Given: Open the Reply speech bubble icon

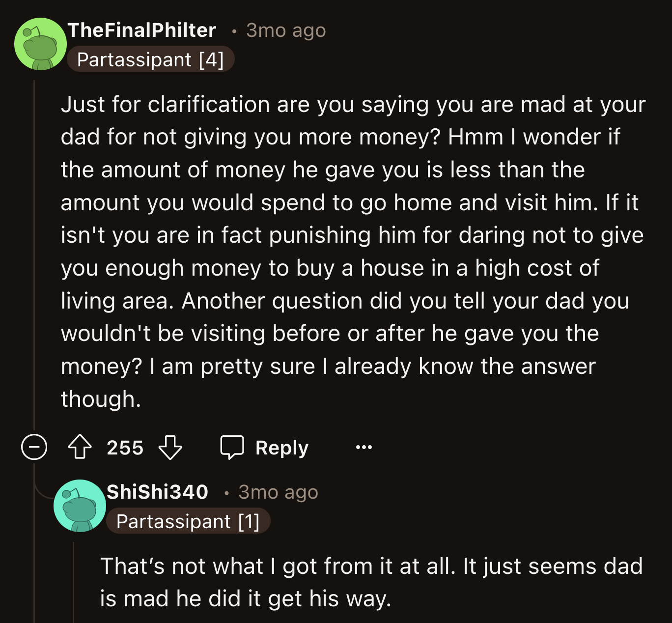Looking at the screenshot, I should coord(233,447).
